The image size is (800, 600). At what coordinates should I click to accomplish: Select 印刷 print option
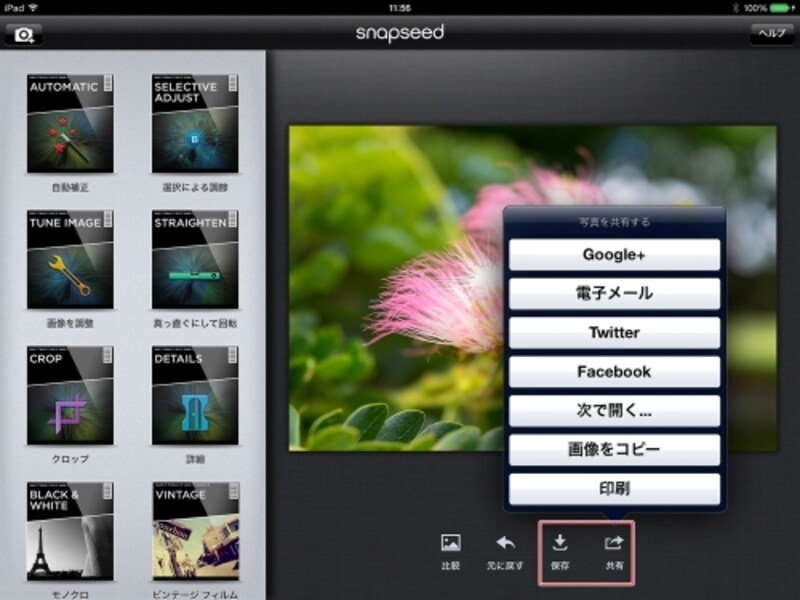point(614,489)
